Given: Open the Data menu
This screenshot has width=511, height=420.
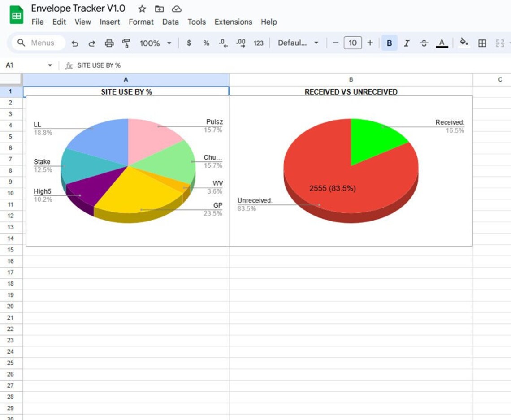Looking at the screenshot, I should coord(170,22).
